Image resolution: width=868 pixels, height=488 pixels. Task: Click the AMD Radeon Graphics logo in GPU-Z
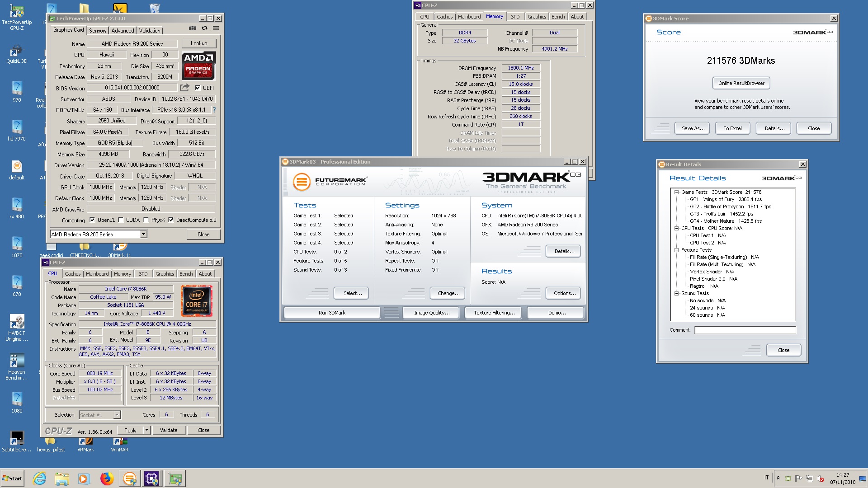[199, 66]
